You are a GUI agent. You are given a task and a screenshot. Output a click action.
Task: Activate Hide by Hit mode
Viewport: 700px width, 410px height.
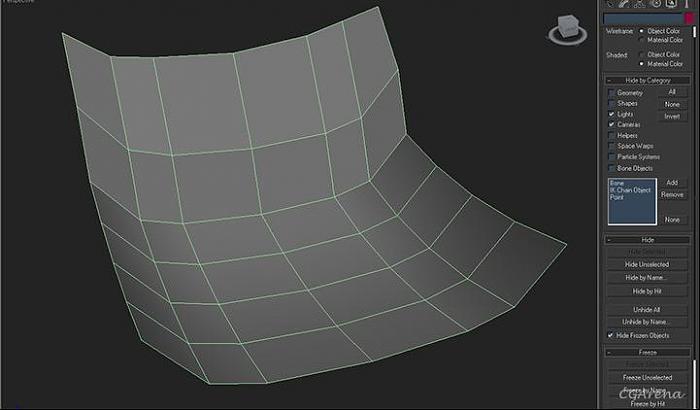click(646, 291)
